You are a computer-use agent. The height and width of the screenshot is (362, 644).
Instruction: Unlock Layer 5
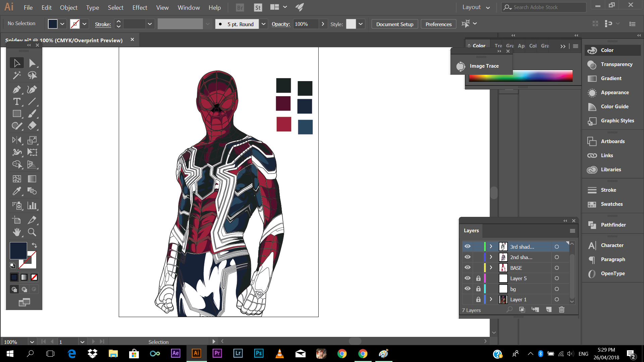pyautogui.click(x=478, y=278)
